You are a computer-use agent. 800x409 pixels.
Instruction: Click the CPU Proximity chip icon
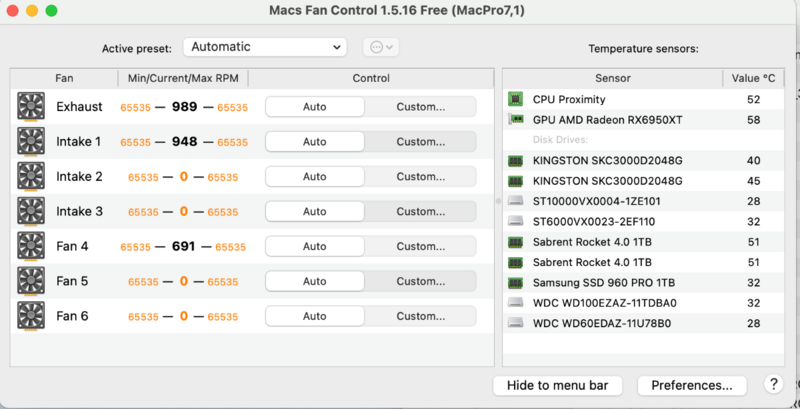click(x=516, y=99)
